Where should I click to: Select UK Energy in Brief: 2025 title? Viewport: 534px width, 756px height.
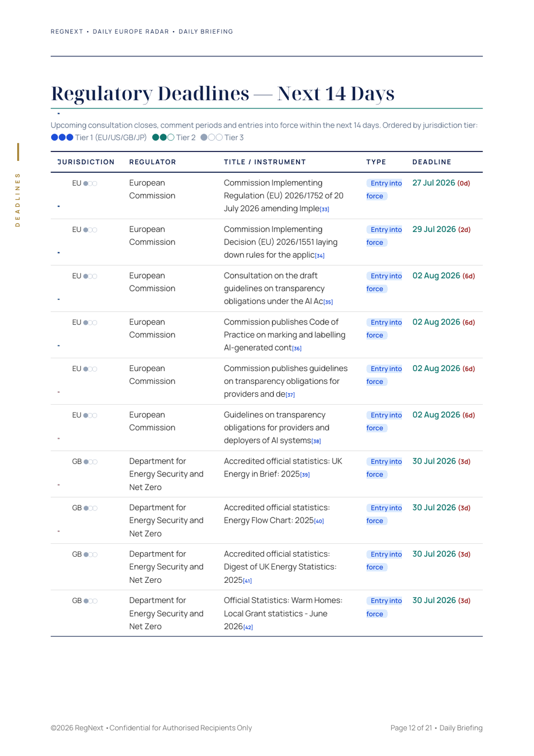click(283, 468)
